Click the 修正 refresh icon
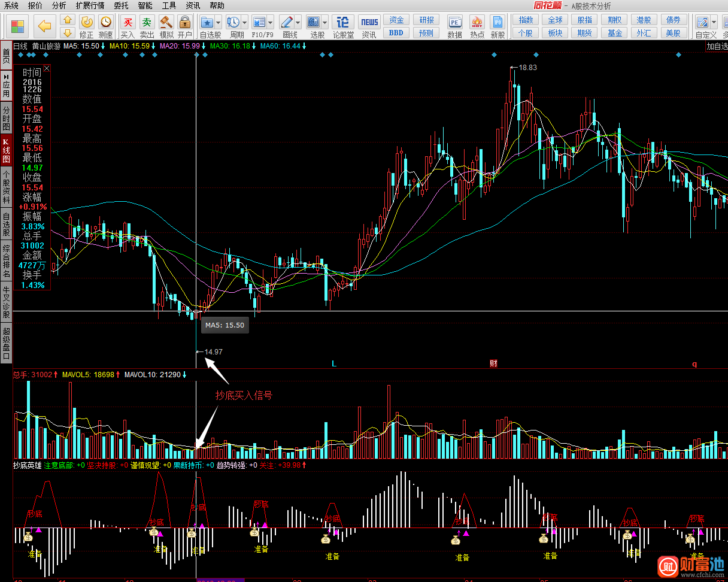The image size is (728, 582). (87, 22)
